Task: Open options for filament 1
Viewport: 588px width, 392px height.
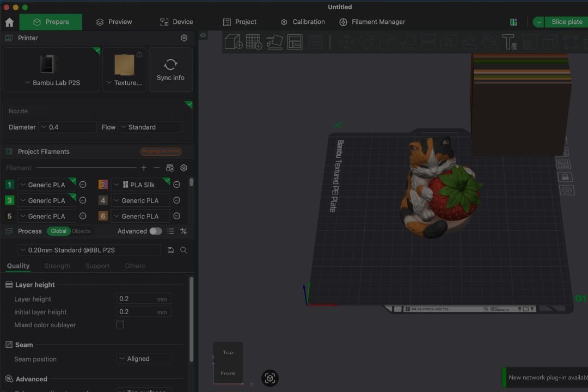Action: pyautogui.click(x=83, y=185)
